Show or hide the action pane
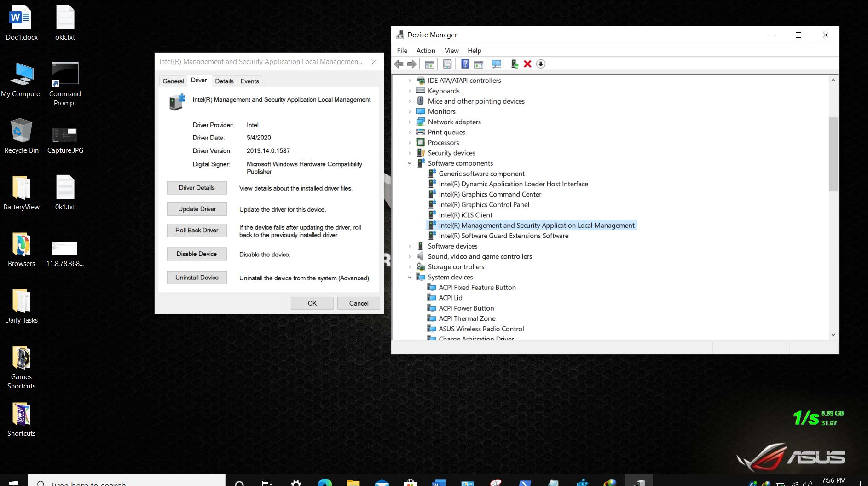868x486 pixels. (479, 64)
